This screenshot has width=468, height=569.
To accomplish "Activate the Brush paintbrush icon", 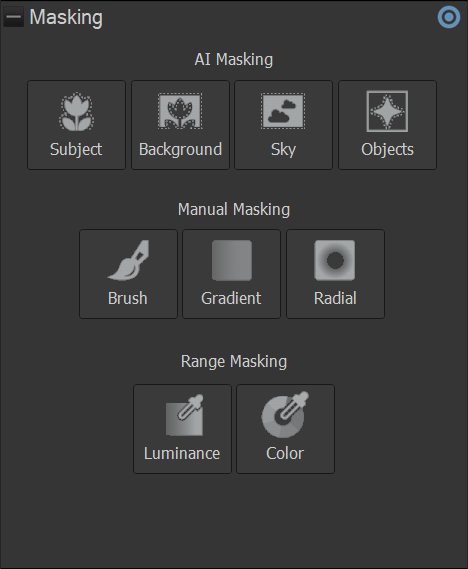I will point(128,260).
